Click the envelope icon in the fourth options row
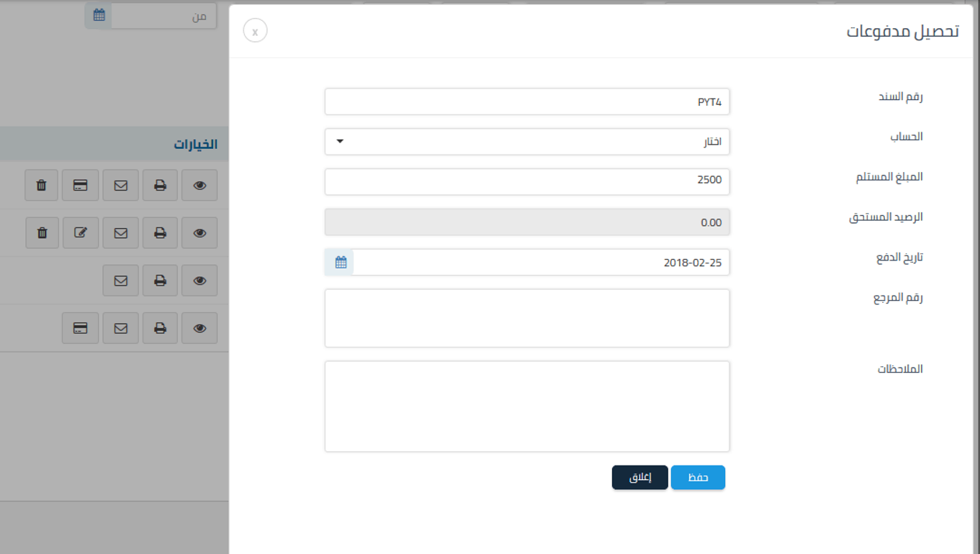This screenshot has height=554, width=980. pyautogui.click(x=120, y=328)
